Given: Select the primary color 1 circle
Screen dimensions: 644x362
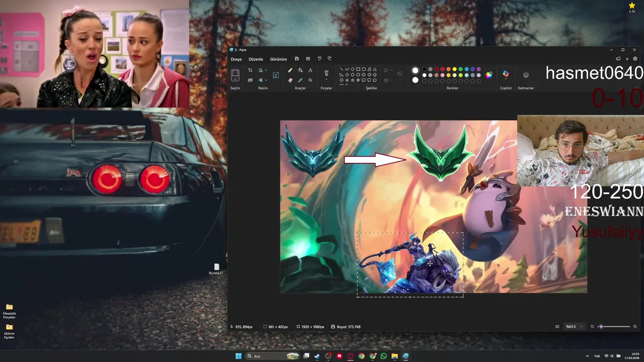Looking at the screenshot, I should 415,70.
